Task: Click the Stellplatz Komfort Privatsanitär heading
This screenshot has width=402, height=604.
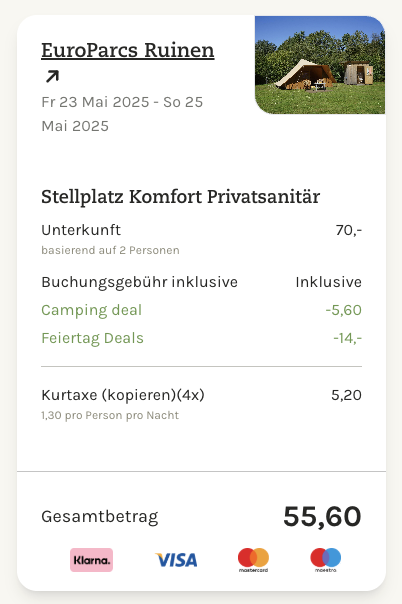Action: point(181,197)
